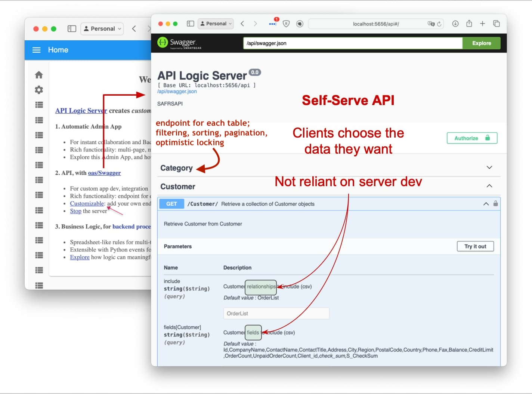
Task: Click the shield privacy icon in toolbar
Action: click(286, 24)
